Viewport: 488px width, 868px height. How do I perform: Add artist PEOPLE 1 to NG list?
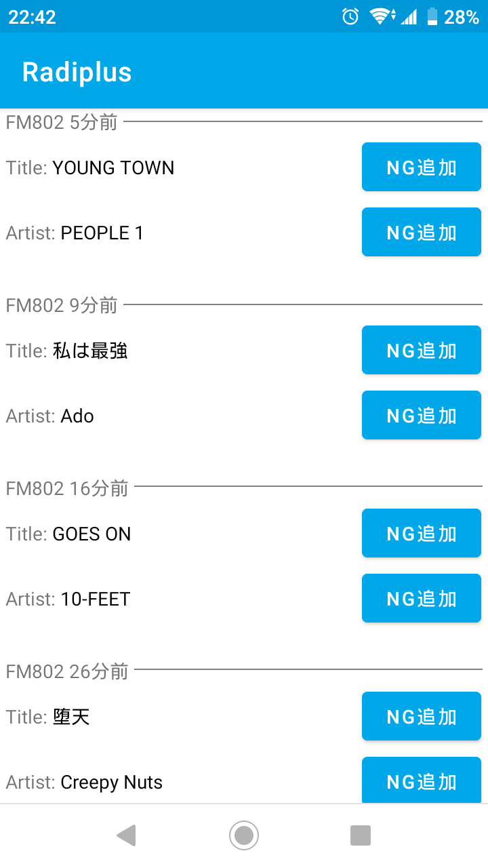(421, 233)
